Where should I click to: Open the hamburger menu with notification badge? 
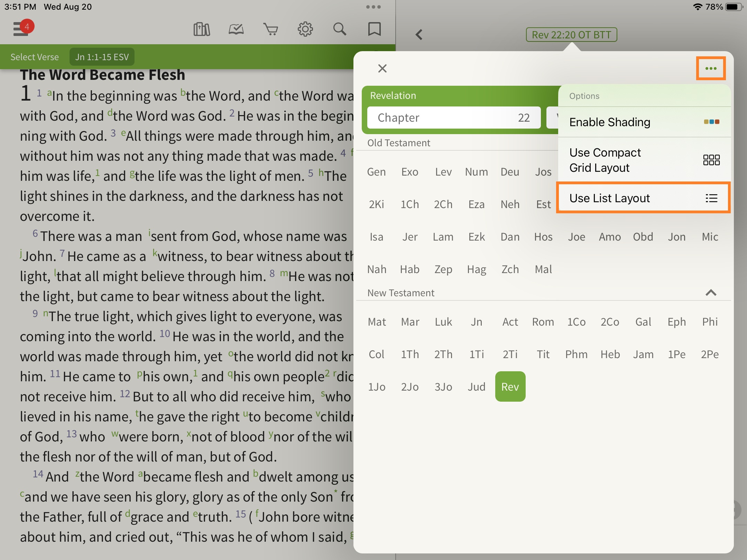pyautogui.click(x=21, y=29)
